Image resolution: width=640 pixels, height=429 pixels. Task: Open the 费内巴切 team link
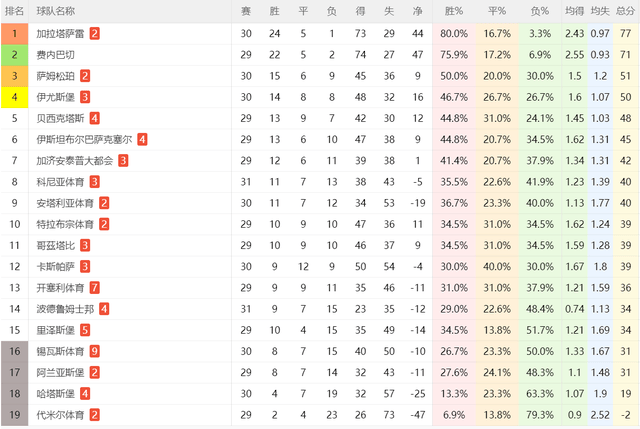[x=54, y=54]
